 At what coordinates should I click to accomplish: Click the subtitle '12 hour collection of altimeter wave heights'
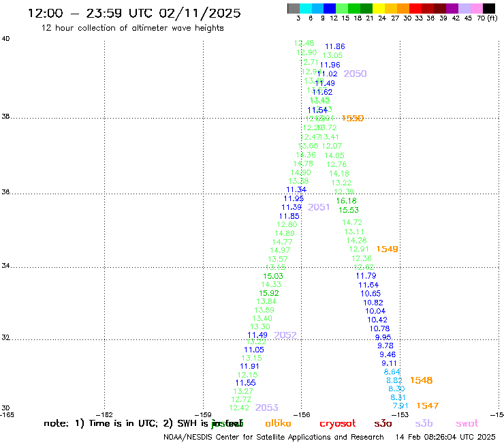[x=132, y=28]
